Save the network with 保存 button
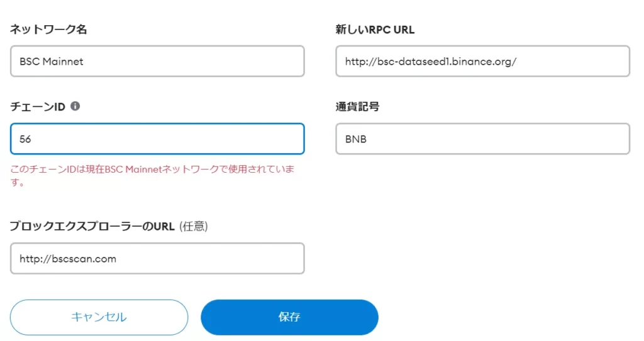The height and width of the screenshot is (341, 644). pyautogui.click(x=289, y=317)
